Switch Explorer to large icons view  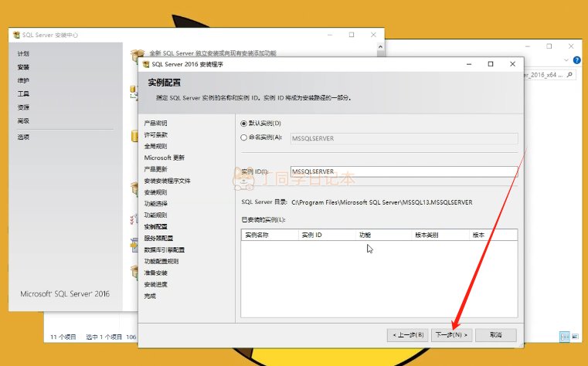575,337
